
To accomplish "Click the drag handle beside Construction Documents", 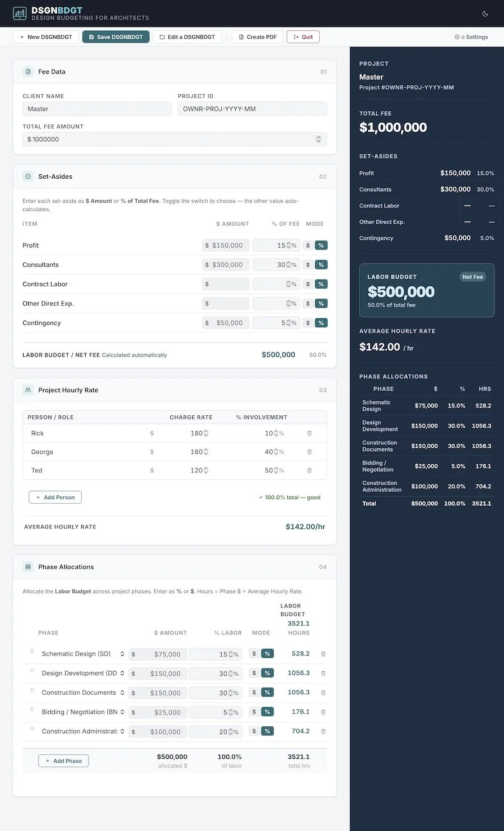I will click(32, 692).
